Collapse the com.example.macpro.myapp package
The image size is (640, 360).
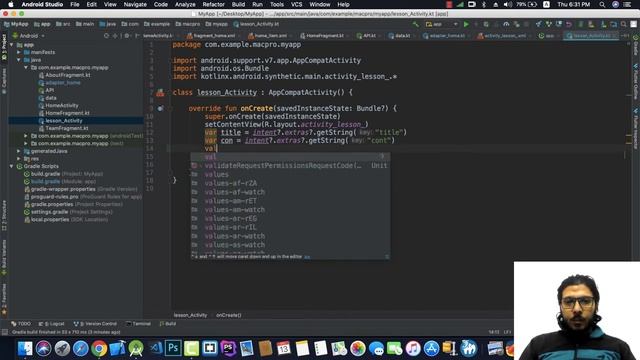[x=26, y=67]
